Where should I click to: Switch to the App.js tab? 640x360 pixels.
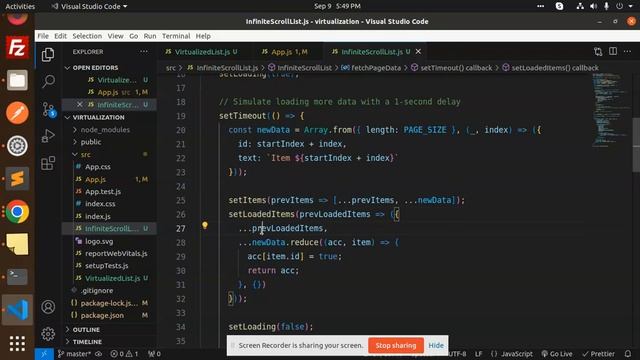pyautogui.click(x=289, y=52)
